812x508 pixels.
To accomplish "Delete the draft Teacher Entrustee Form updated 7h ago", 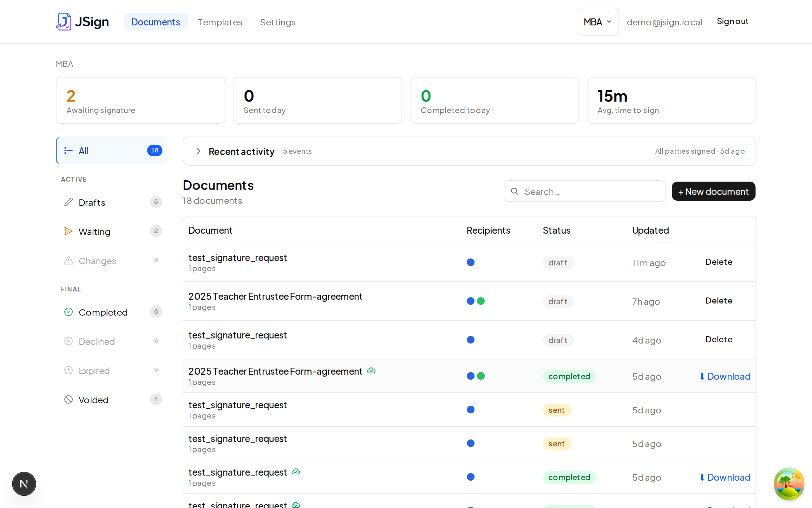I will (x=719, y=300).
